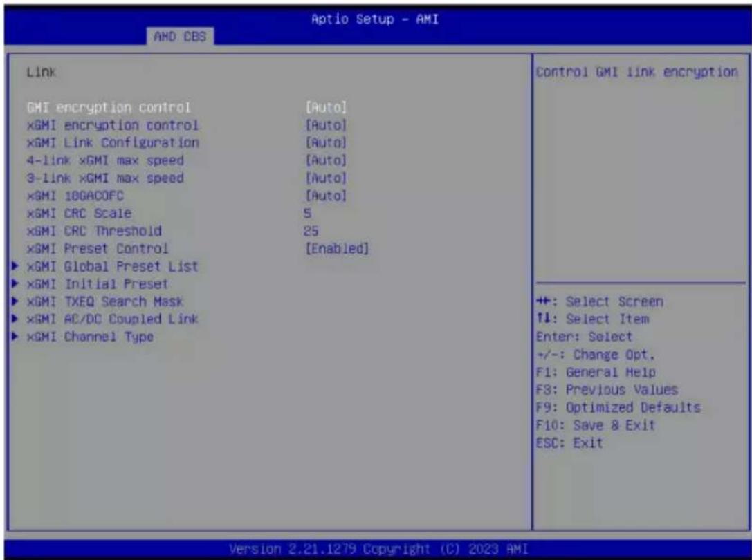
Task: Click the Select Screen key hint
Action: point(600,301)
